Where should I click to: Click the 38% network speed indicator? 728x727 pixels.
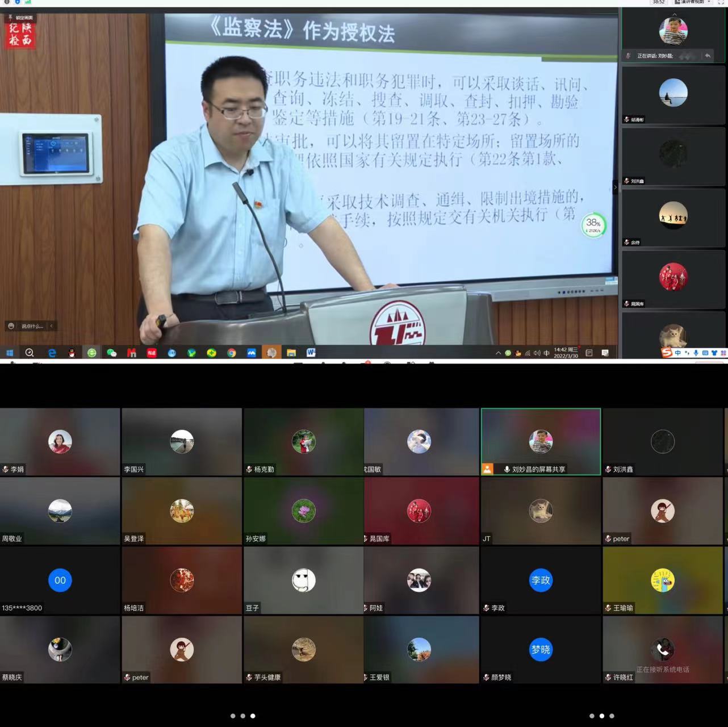click(593, 225)
